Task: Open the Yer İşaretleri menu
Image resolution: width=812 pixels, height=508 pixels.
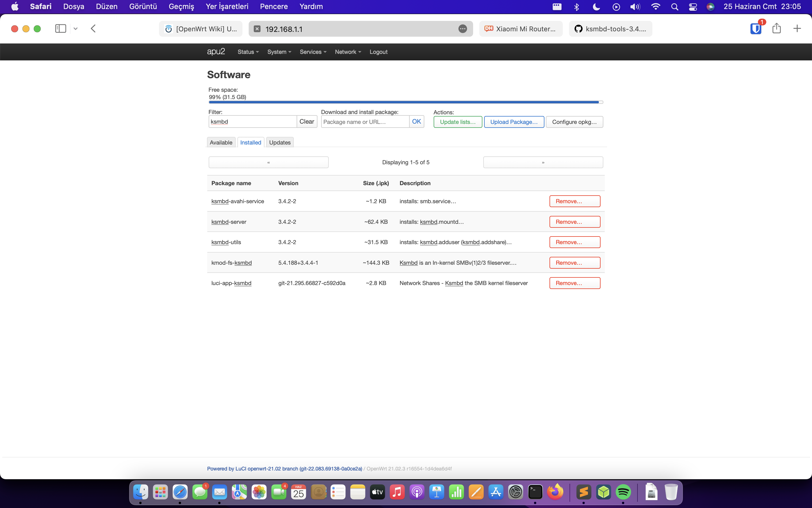Action: pyautogui.click(x=227, y=7)
